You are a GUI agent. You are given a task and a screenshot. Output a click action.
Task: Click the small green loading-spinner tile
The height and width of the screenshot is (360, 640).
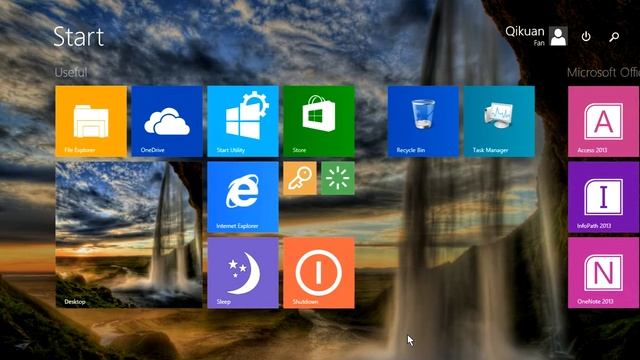coord(338,178)
